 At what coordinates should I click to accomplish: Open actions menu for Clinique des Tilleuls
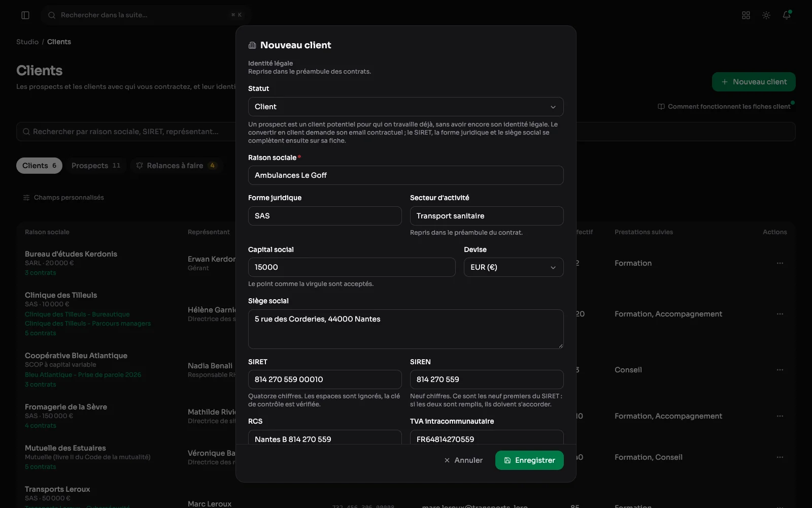(x=780, y=314)
